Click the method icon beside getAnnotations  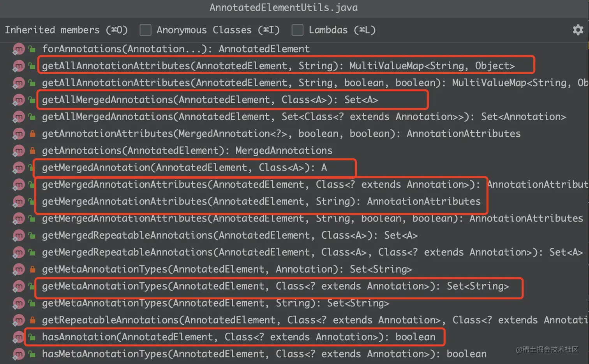(x=19, y=151)
